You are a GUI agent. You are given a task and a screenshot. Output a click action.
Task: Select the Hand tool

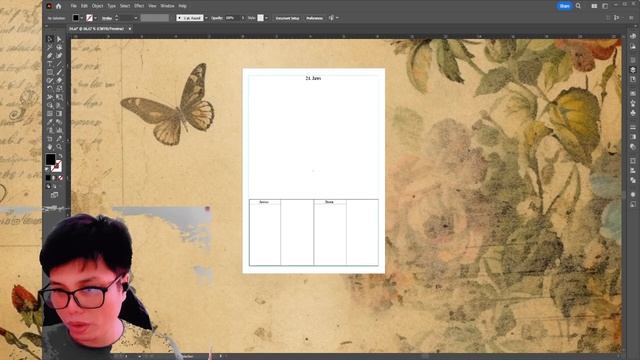click(x=50, y=147)
